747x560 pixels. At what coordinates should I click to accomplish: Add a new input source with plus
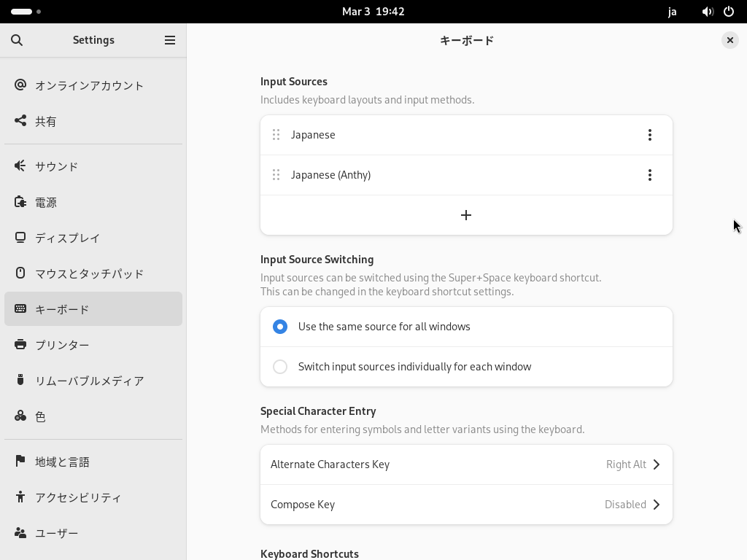[466, 215]
